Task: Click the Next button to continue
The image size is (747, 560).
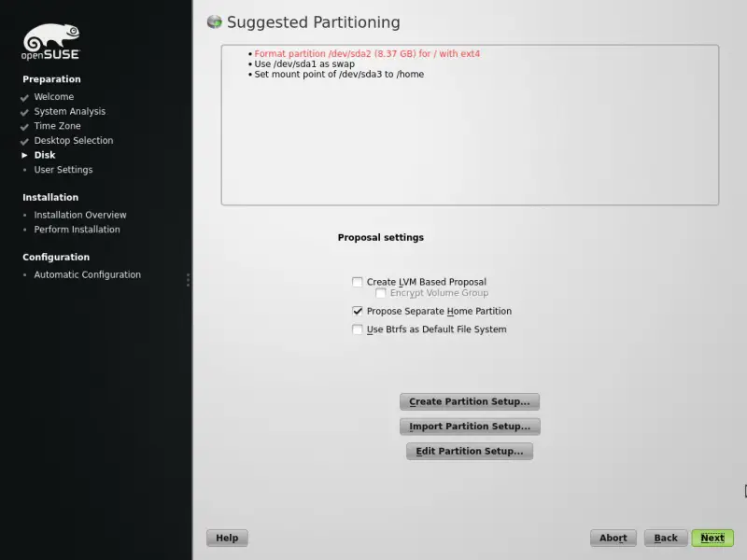Action: tap(712, 538)
